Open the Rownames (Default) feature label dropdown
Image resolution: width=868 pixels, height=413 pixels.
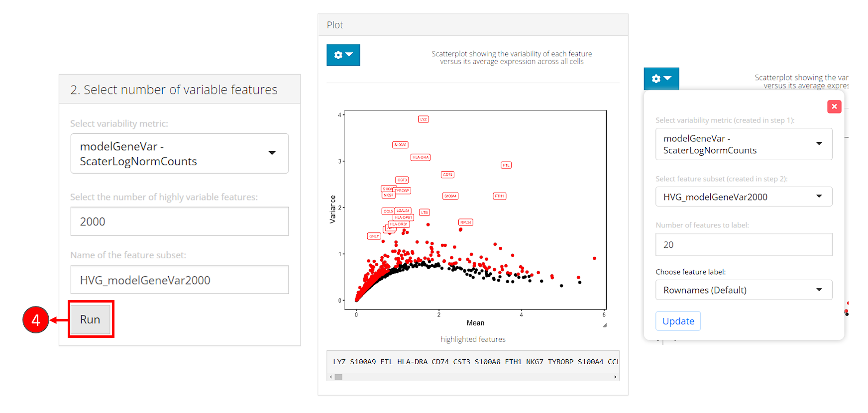coord(744,290)
